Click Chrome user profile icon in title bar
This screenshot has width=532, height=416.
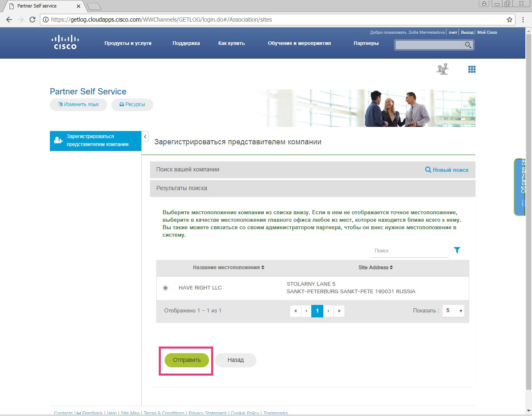tap(484, 4)
